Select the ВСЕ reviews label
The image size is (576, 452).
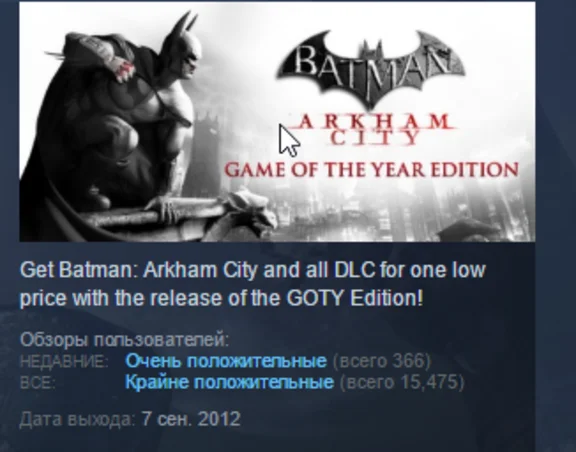pyautogui.click(x=37, y=383)
